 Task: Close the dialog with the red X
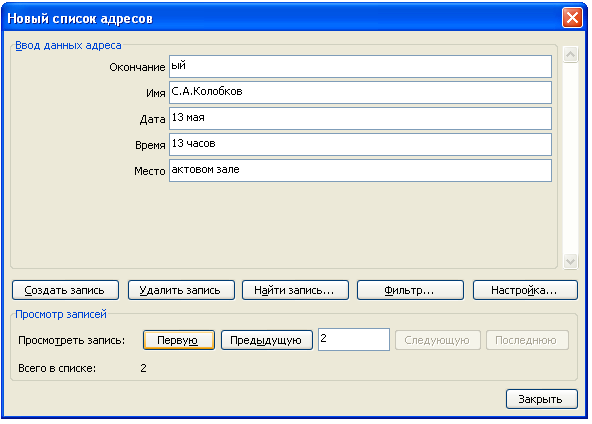coord(572,18)
